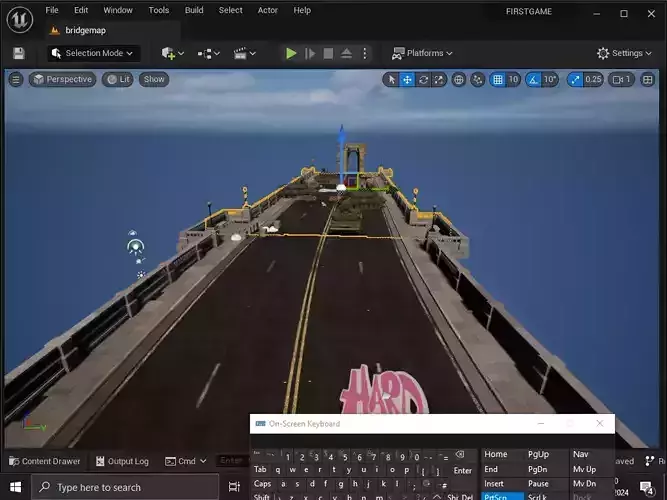
Task: Open the Build menu
Action: click(194, 10)
